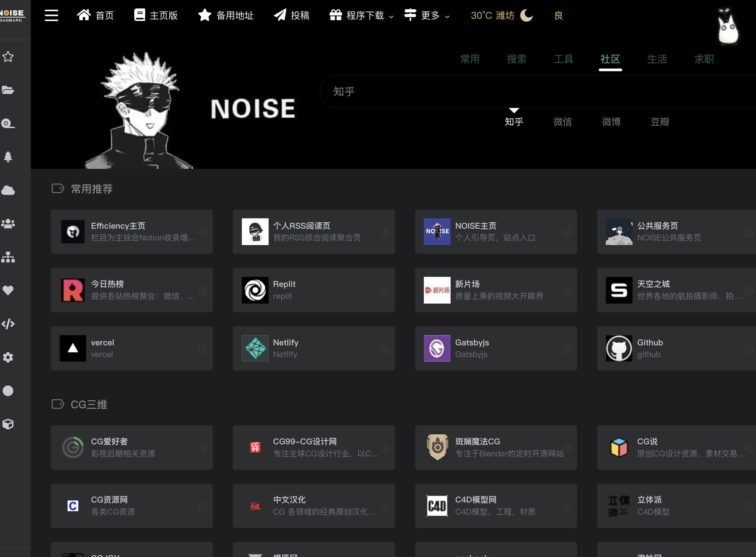This screenshot has height=557, width=756.
Task: Select 知乎 as search engine
Action: click(514, 121)
